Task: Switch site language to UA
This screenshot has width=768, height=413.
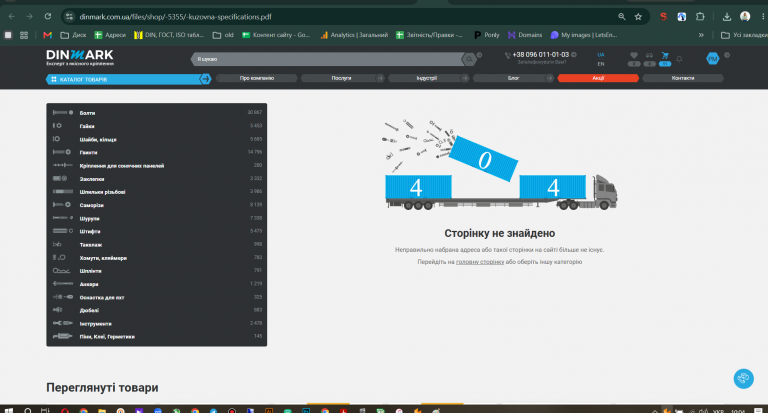Action: (x=600, y=55)
